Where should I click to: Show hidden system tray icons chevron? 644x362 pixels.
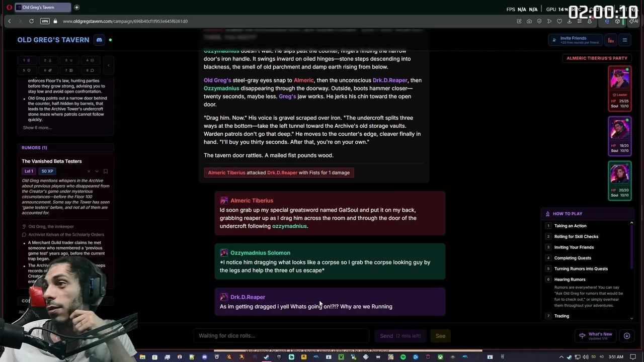click(561, 357)
